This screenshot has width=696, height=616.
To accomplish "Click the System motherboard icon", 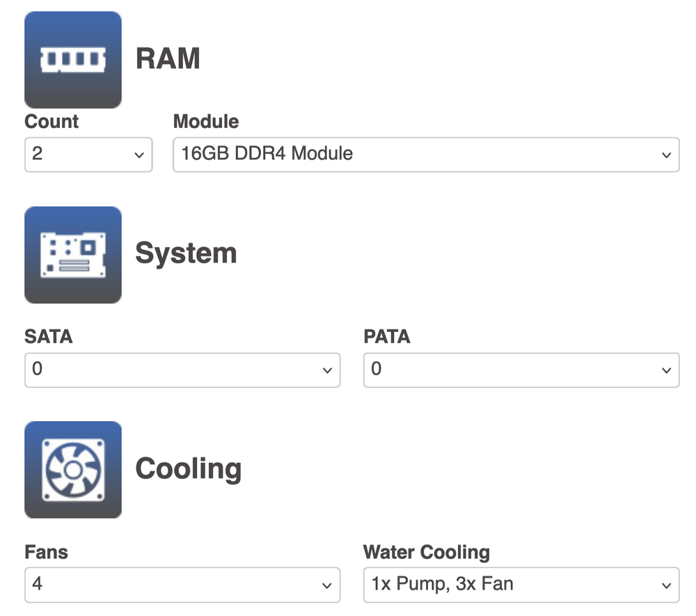I will click(73, 255).
